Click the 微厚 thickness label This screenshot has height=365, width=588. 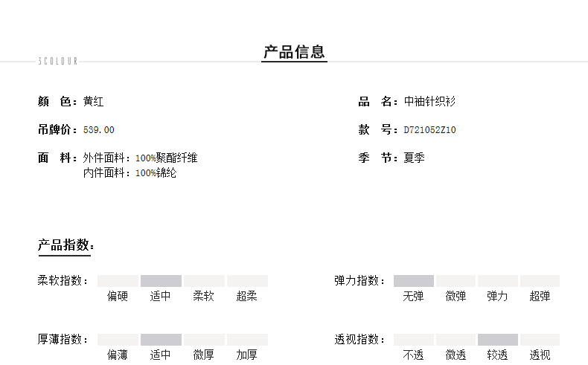pyautogui.click(x=204, y=355)
